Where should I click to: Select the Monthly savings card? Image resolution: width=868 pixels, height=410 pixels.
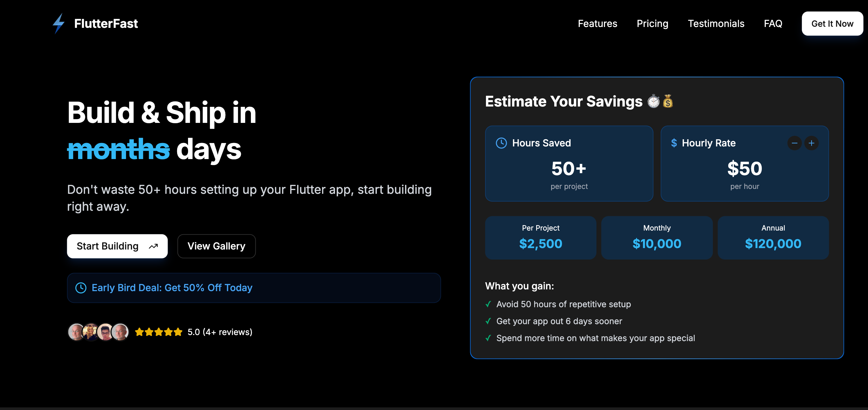(657, 238)
